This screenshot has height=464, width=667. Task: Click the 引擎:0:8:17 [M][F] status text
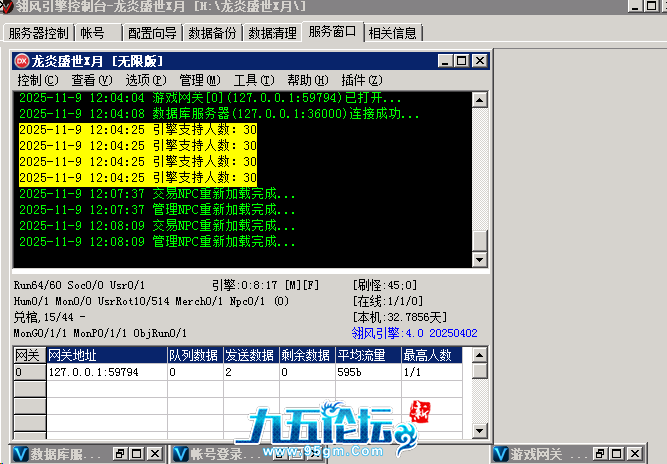pyautogui.click(x=265, y=285)
